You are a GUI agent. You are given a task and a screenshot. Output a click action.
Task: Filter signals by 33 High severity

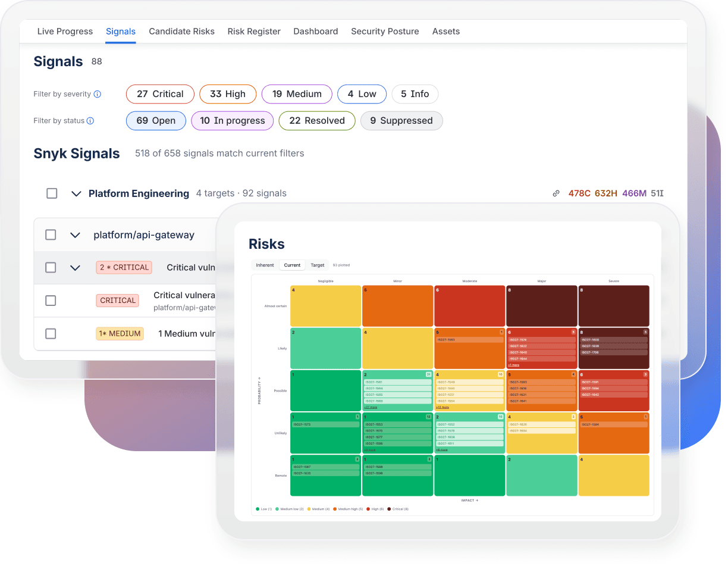(228, 94)
